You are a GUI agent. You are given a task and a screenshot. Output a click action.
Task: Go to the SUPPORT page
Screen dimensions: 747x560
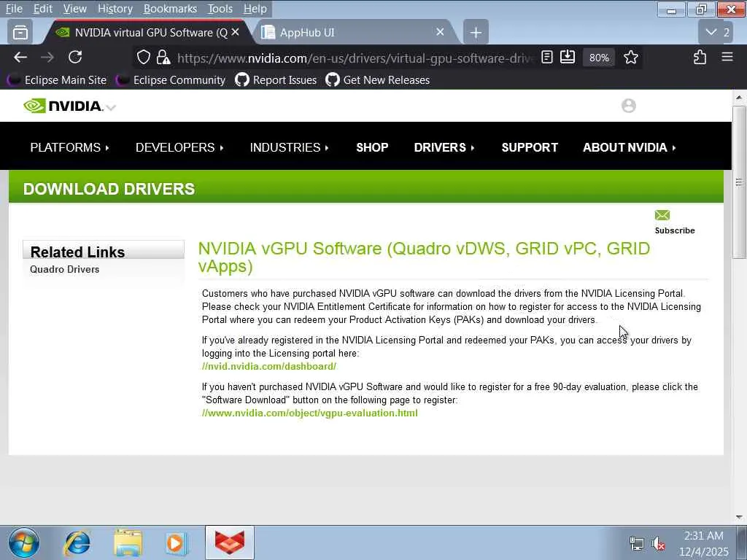tap(530, 147)
